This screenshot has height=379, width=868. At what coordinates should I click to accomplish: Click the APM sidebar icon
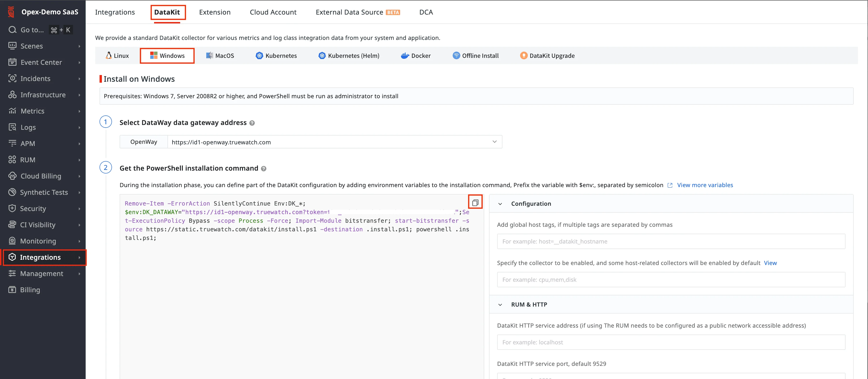(x=12, y=143)
